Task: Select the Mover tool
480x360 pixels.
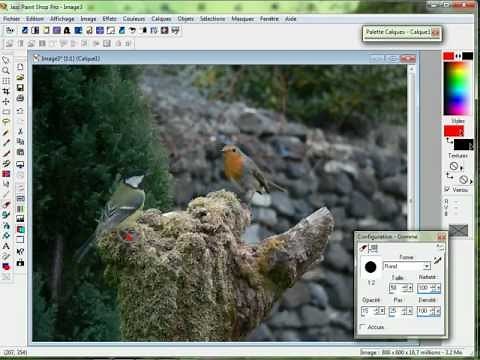Action: [x=6, y=101]
